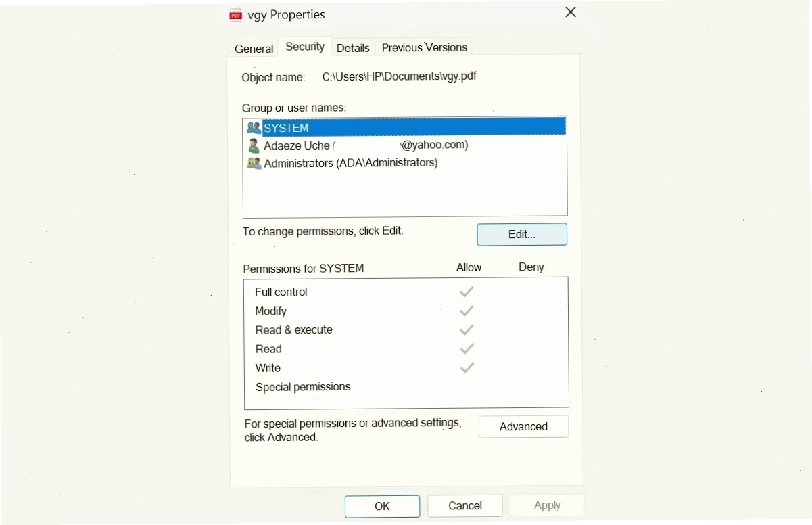The height and width of the screenshot is (525, 812).
Task: Click the Special permissions row
Action: [x=406, y=387]
